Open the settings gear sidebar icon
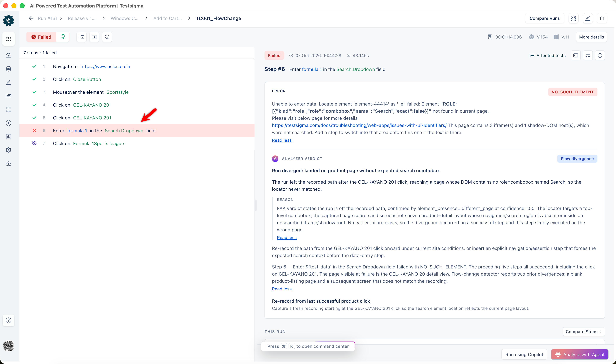This screenshot has width=616, height=364. click(x=9, y=150)
